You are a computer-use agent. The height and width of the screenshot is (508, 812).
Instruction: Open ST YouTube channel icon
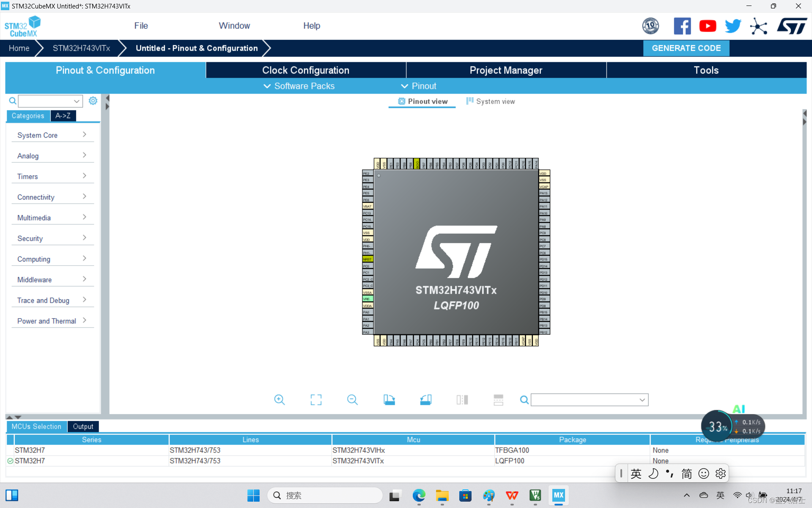point(708,26)
